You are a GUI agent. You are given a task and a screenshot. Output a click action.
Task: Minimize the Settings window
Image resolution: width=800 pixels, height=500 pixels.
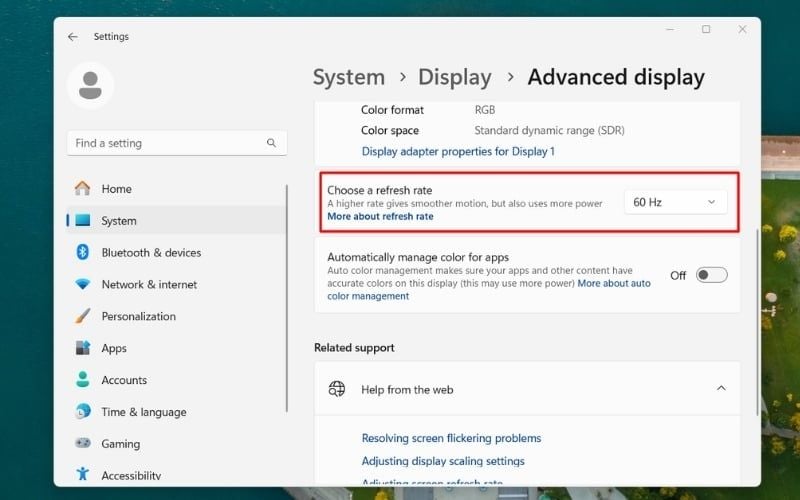[670, 30]
